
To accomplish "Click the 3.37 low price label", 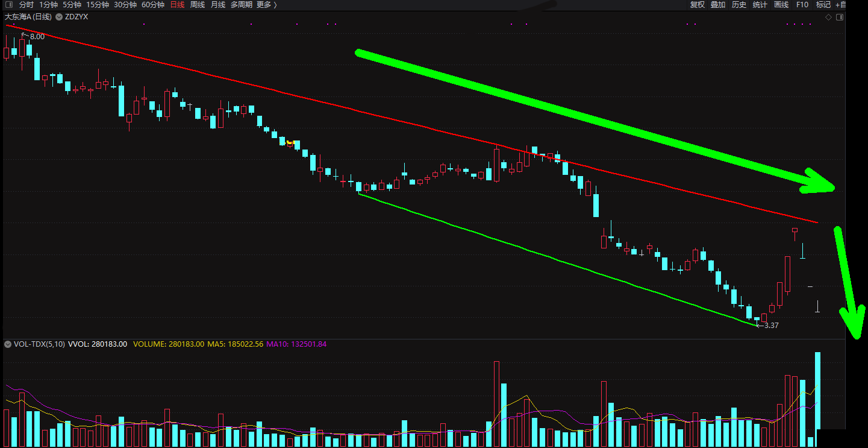I will [772, 326].
